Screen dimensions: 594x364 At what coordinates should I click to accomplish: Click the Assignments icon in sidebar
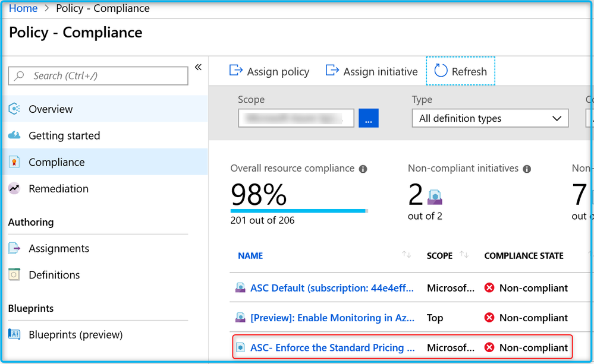point(14,248)
